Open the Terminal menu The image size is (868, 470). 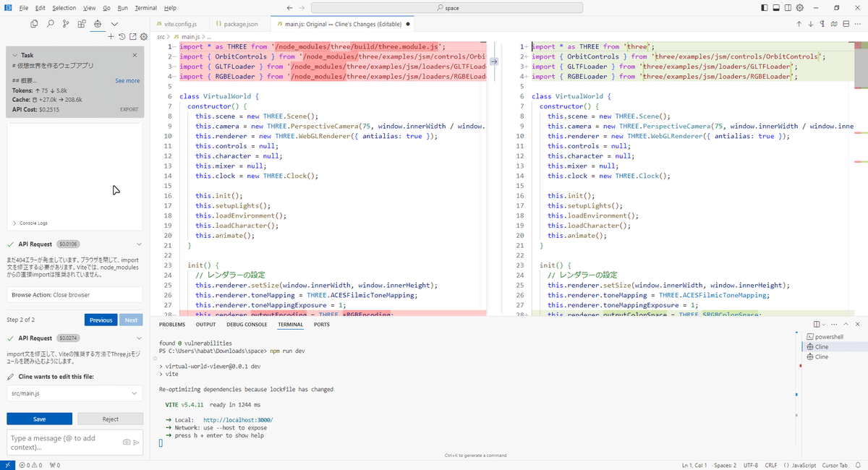click(x=145, y=8)
